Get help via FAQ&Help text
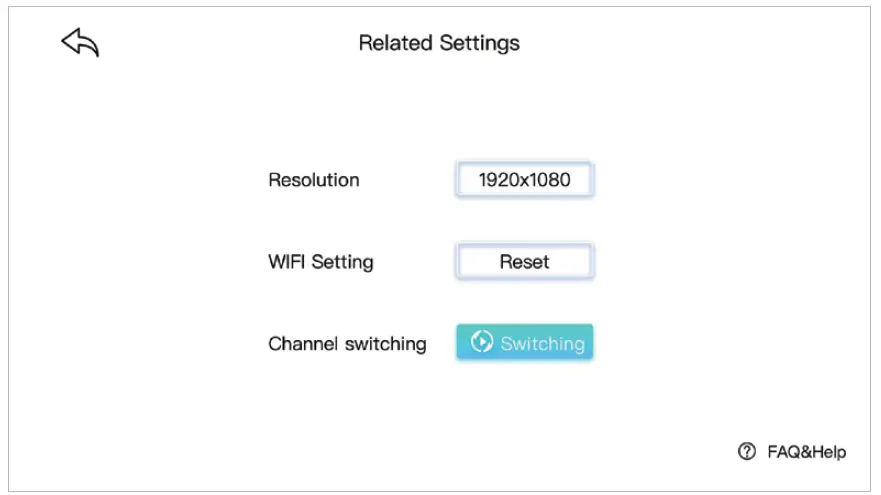 coord(806,452)
